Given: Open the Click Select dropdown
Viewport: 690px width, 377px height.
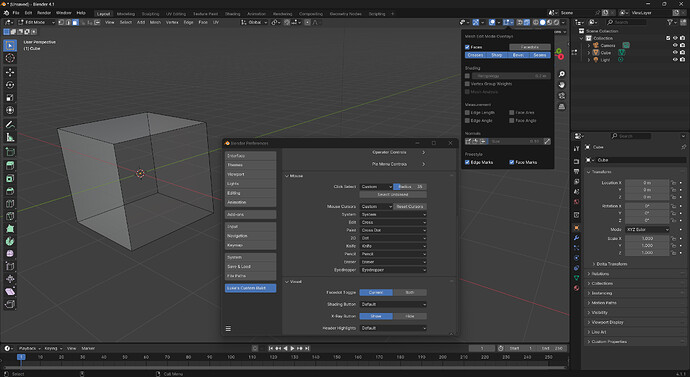Looking at the screenshot, I should coord(376,187).
